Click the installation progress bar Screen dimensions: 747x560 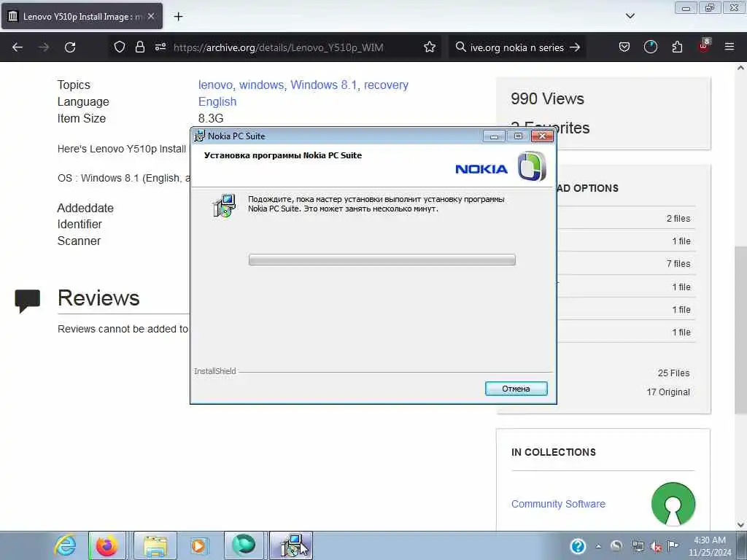382,260
